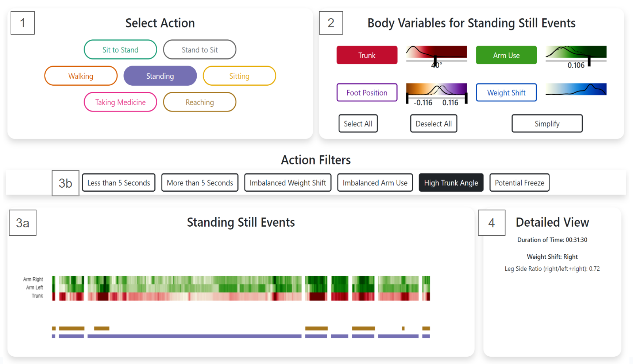The width and height of the screenshot is (633, 364).
Task: Click the Deselect All button
Action: click(433, 123)
